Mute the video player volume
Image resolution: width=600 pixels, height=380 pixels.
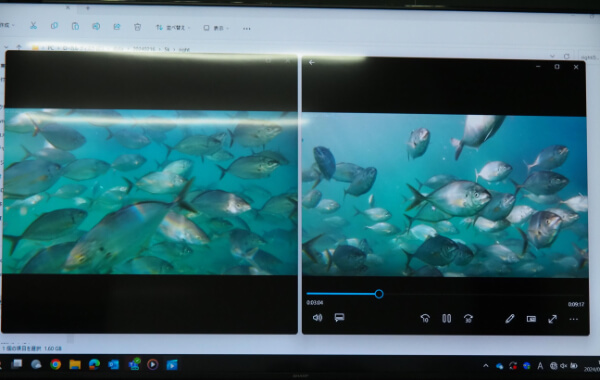[317, 318]
